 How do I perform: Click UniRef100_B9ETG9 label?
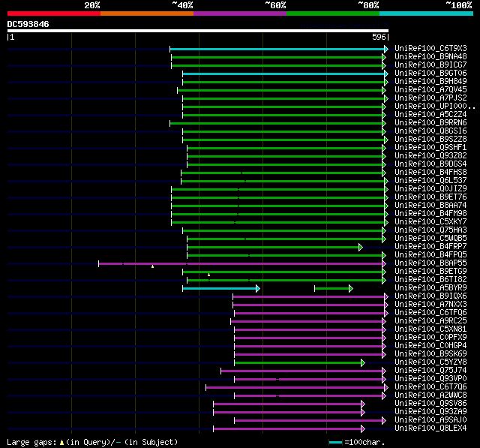430,272
